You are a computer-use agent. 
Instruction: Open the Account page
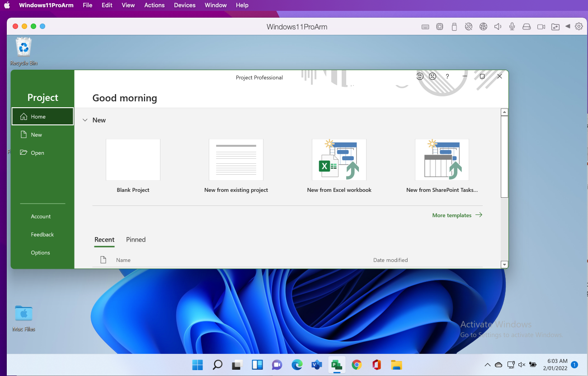pos(41,216)
